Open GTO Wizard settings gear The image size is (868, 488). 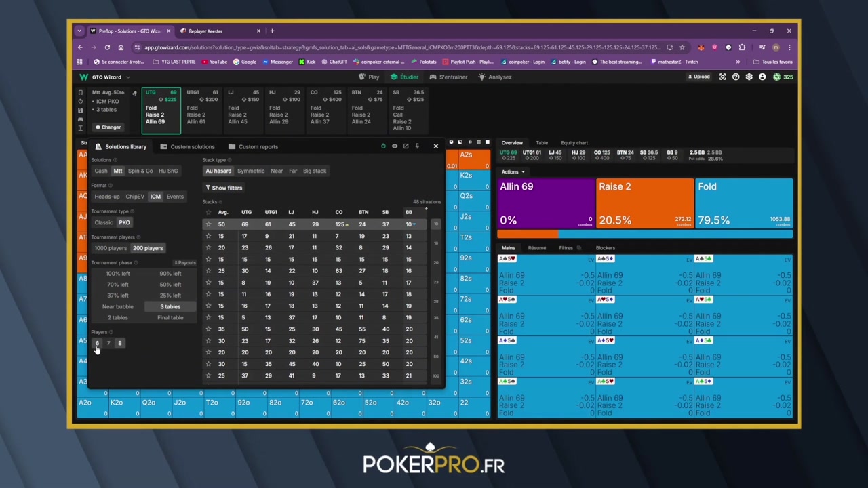[749, 77]
